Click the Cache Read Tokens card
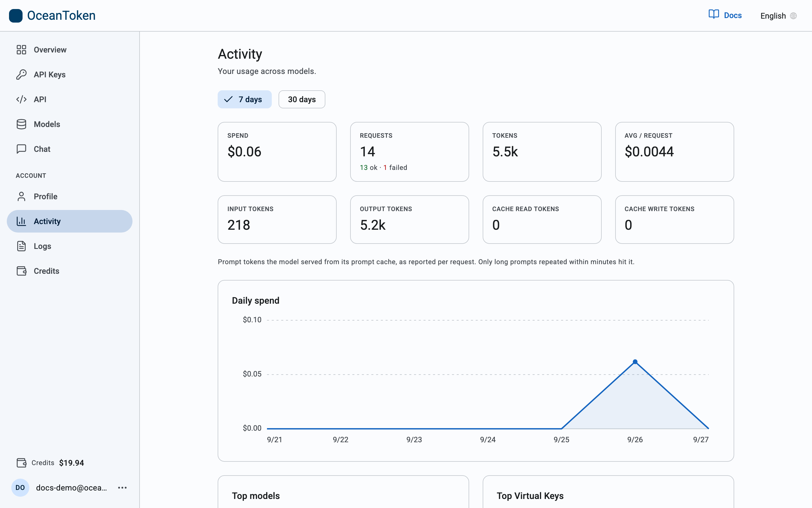 pyautogui.click(x=542, y=219)
